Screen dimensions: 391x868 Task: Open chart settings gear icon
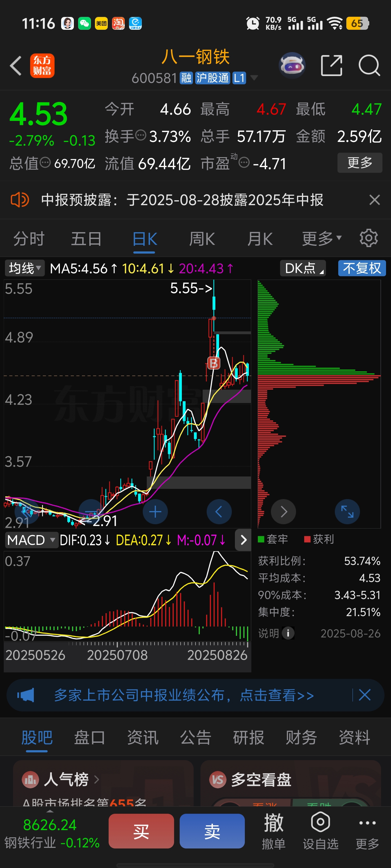point(369,238)
